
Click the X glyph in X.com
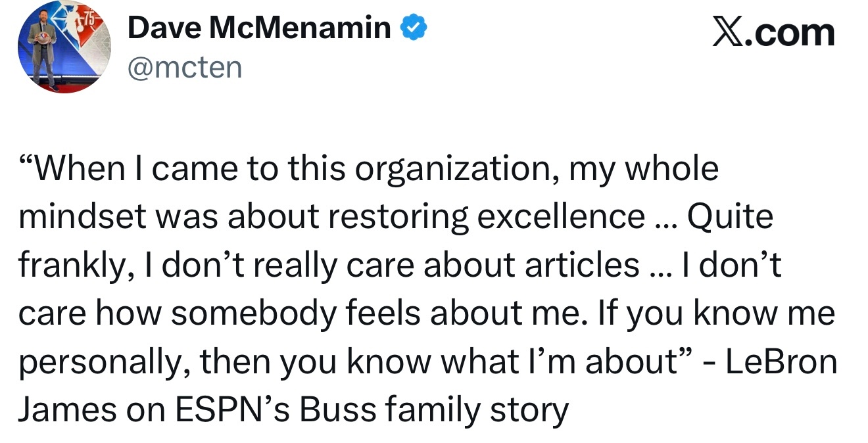tap(727, 32)
